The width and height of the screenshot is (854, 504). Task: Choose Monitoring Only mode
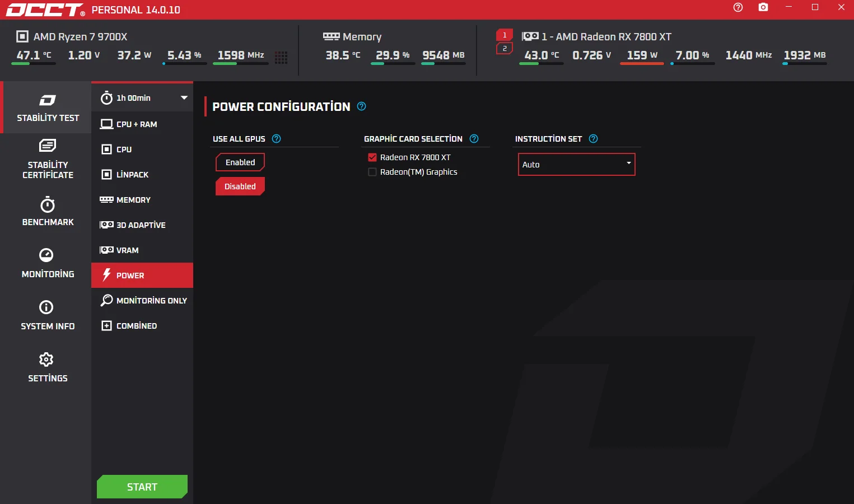click(x=142, y=301)
